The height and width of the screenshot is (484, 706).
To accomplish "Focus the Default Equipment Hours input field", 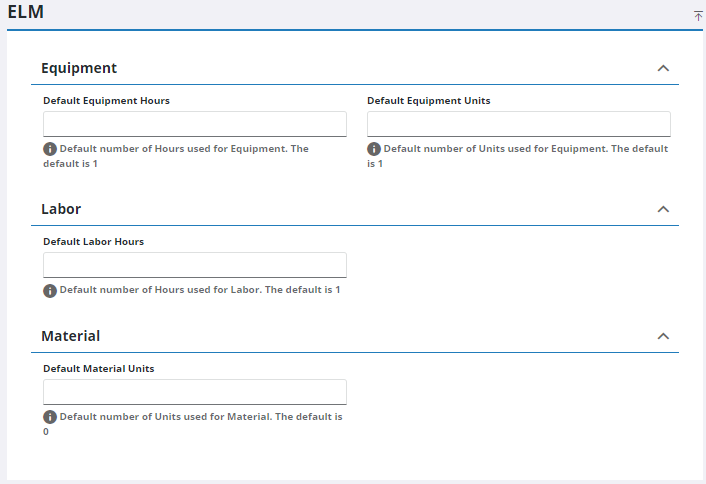I will point(195,124).
